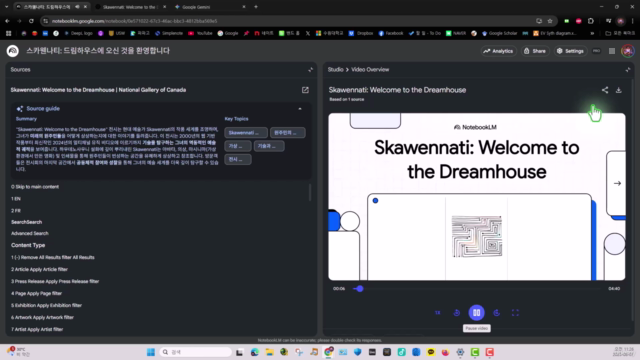Click '5 Exhibition Apply Exhibition filter' line
The image size is (640, 360).
pyautogui.click(x=47, y=305)
